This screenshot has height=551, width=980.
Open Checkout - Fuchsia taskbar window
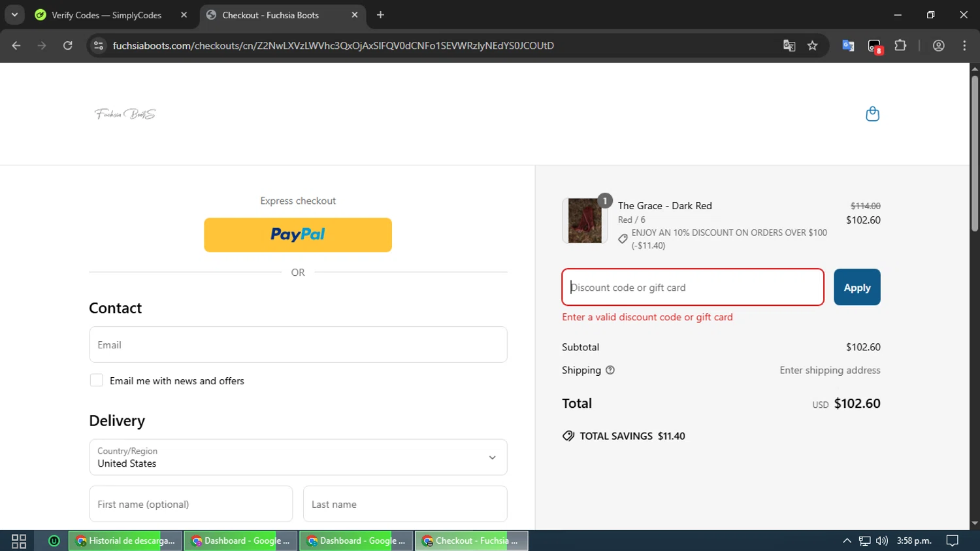pyautogui.click(x=472, y=541)
